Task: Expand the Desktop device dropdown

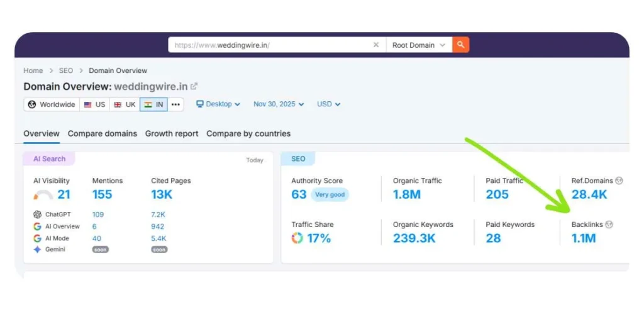Action: point(218,104)
